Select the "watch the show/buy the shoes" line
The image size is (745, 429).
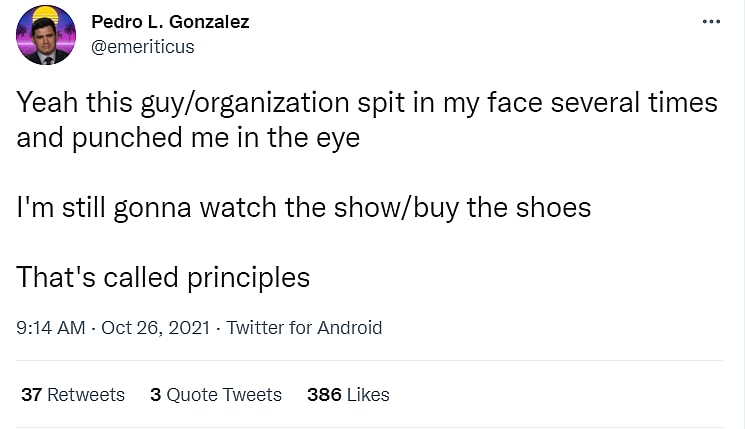tap(303, 207)
